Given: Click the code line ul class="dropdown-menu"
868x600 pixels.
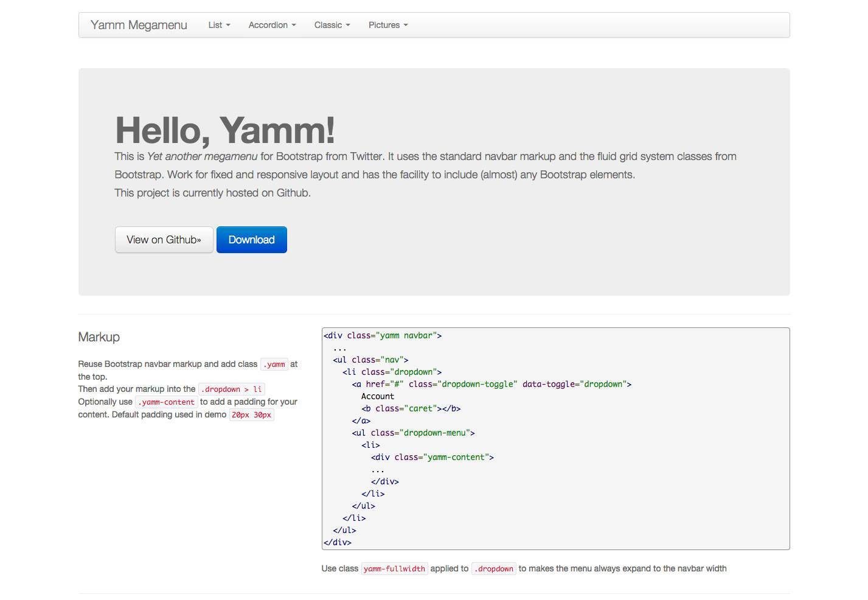Looking at the screenshot, I should click(x=413, y=433).
